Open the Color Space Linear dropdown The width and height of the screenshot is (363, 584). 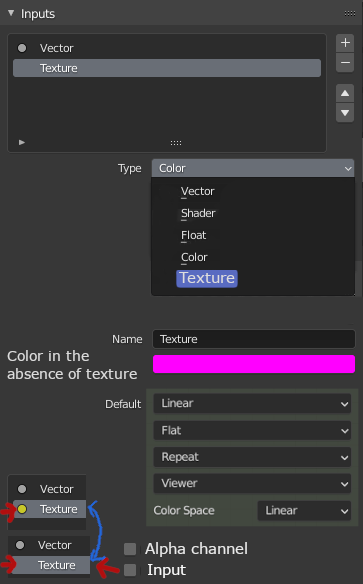tap(304, 510)
